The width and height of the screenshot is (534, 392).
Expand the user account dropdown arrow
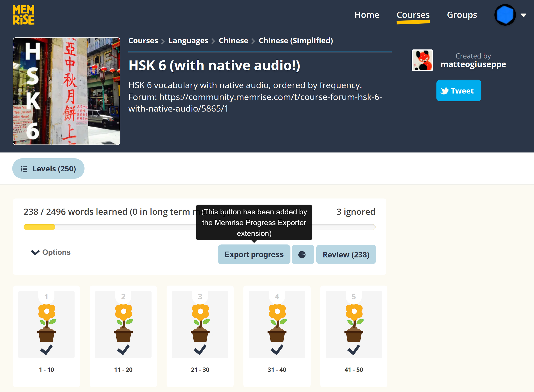click(523, 15)
